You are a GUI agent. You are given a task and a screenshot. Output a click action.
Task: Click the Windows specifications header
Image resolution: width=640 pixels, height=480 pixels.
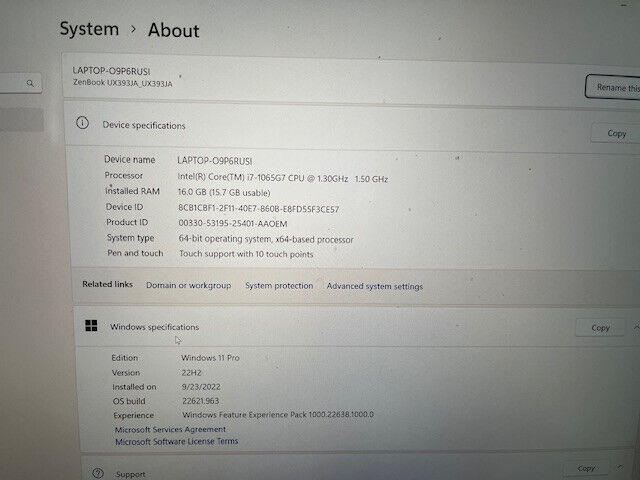coord(155,327)
